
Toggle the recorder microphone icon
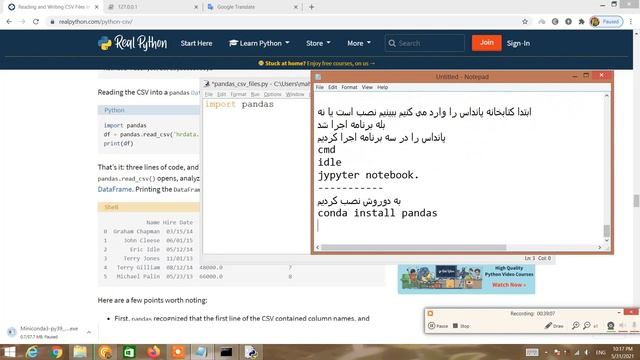634,326
